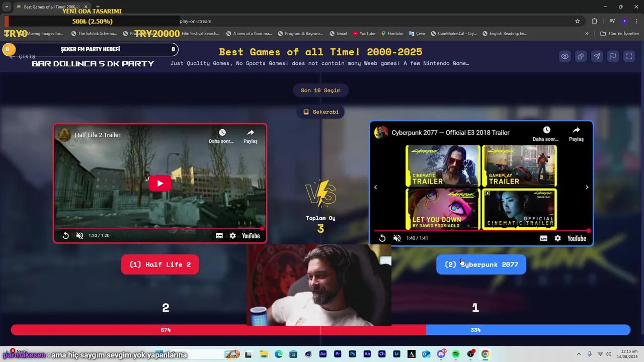Viewport: 644px width, 362px height.
Task: Open the Çevir bookmark
Action: 417,34
